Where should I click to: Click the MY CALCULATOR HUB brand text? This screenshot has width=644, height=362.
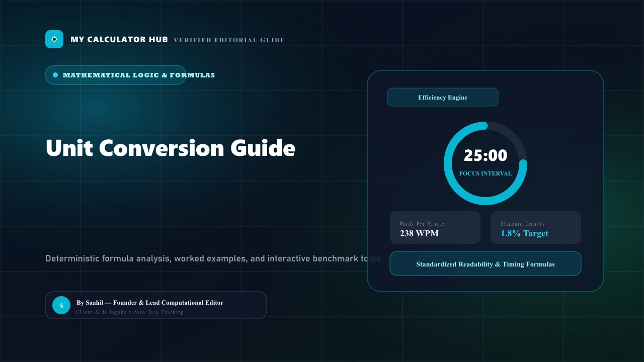(119, 39)
